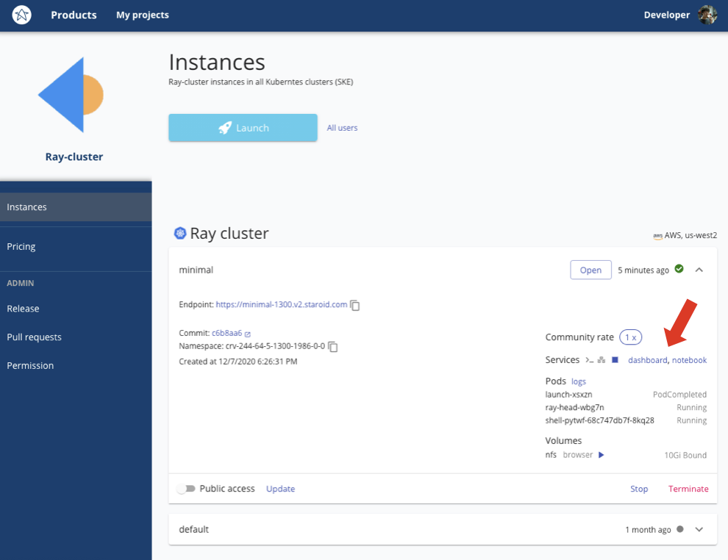Go to My projects
The image size is (728, 560).
click(143, 15)
